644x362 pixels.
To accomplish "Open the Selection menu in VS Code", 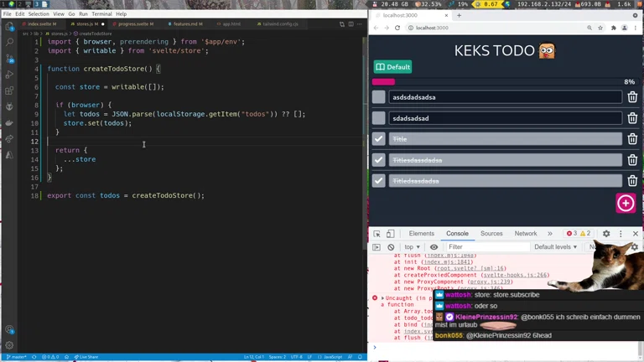I will (39, 14).
